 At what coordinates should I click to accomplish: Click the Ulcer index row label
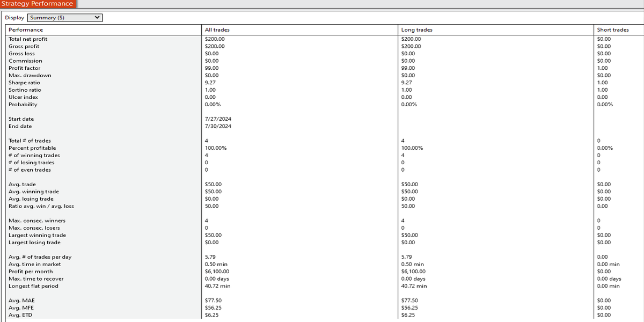point(23,97)
